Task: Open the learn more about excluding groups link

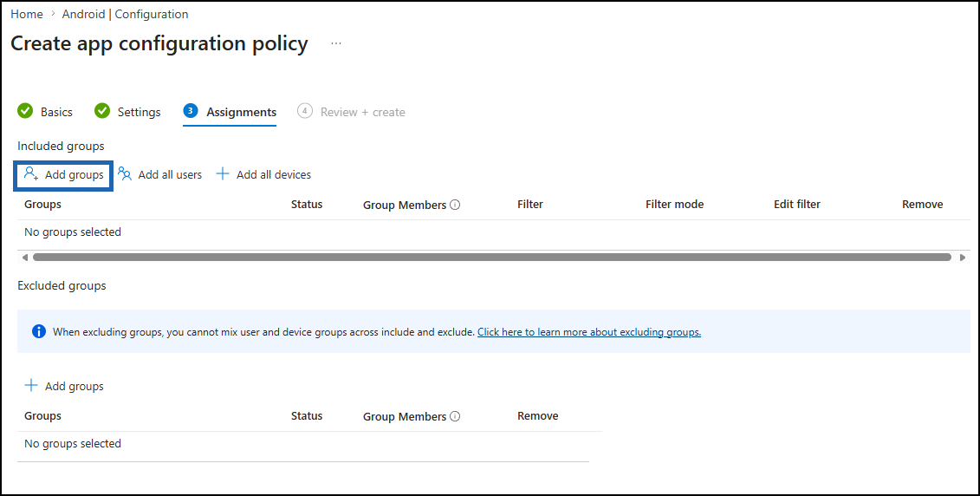Action: click(x=589, y=332)
